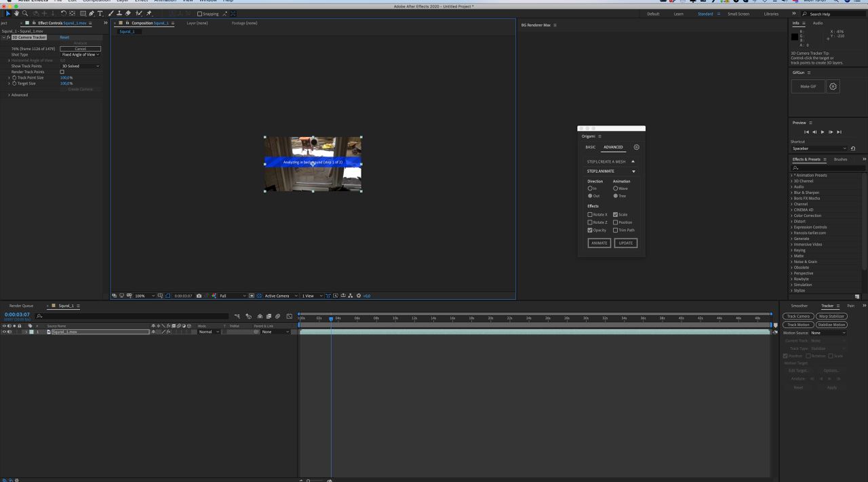Screen dimensions: 868x482
Task: Select the Selection arrow tool
Action: tap(7, 14)
